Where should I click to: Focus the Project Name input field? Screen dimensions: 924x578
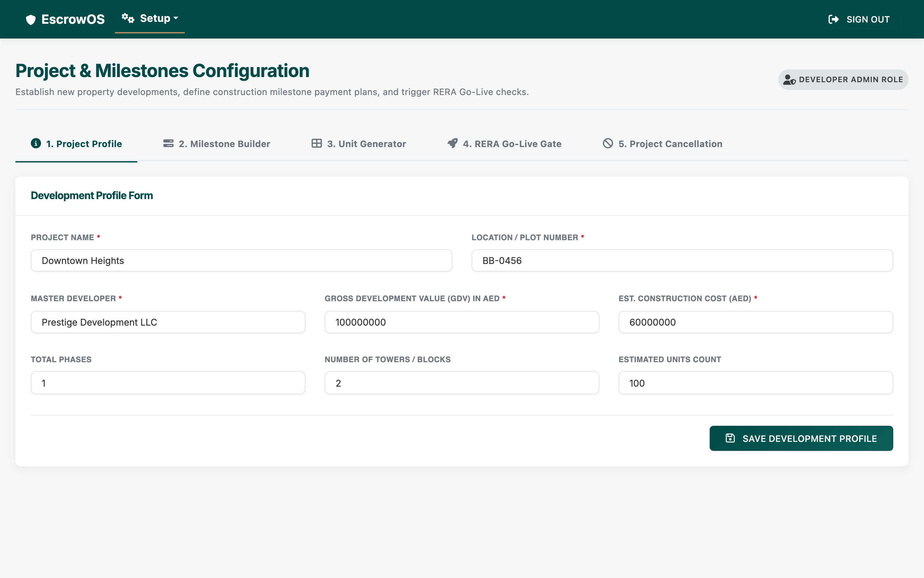(241, 261)
